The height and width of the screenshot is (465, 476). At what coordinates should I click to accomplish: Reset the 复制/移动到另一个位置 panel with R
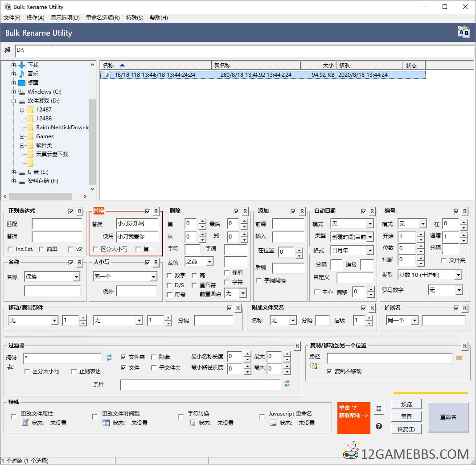pos(464,346)
